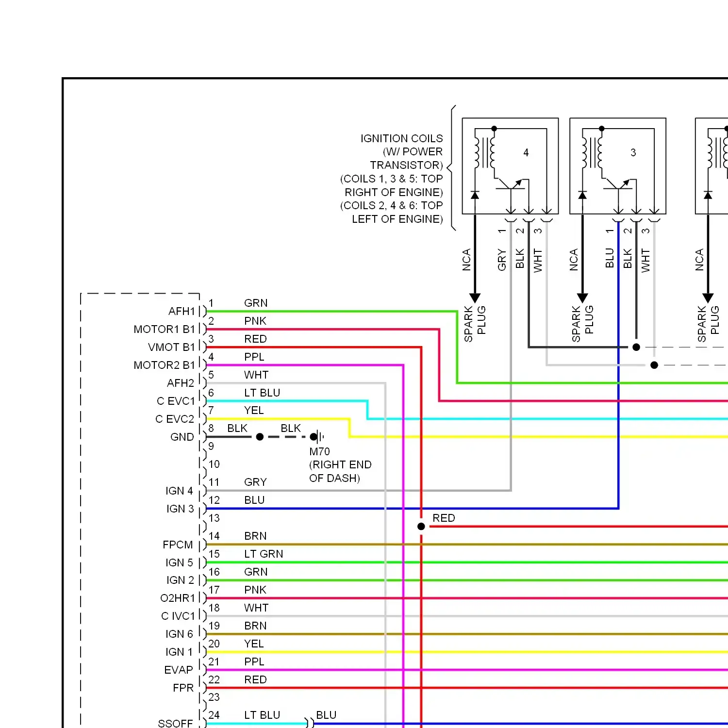Select connector pin number 9
Viewport: 728px width, 728px height.
pos(211,446)
